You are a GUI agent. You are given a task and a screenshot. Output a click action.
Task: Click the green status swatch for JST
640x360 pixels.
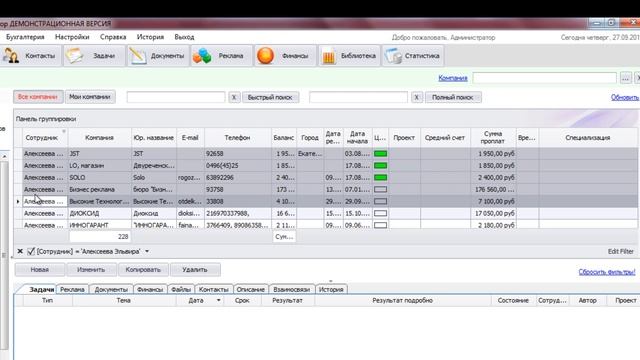coord(380,153)
